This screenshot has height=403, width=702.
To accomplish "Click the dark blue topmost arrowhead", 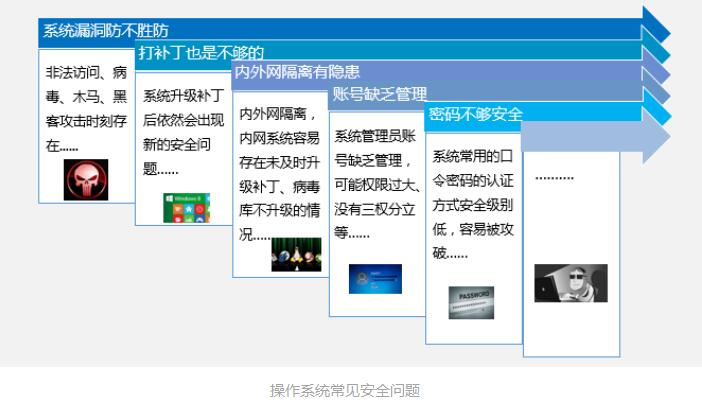I will [655, 24].
